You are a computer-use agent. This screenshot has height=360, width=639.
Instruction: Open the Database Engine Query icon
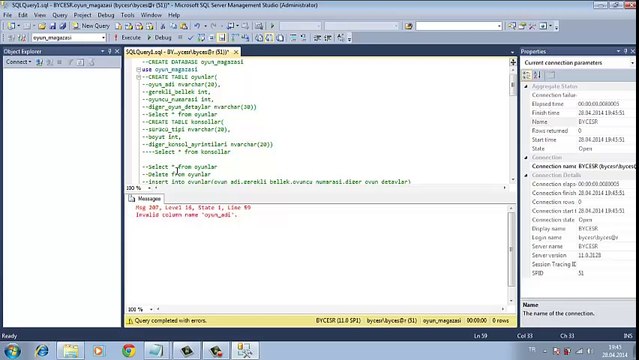(x=118, y=26)
